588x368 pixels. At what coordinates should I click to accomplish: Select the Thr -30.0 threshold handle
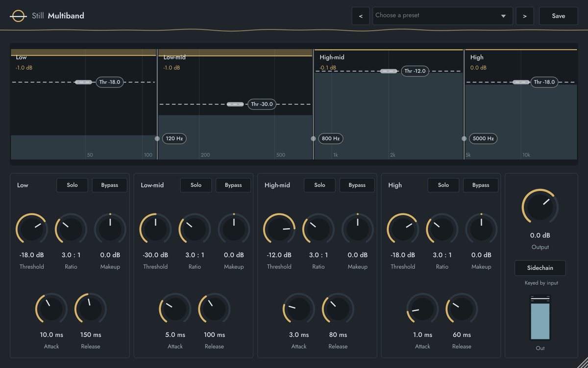click(x=262, y=104)
